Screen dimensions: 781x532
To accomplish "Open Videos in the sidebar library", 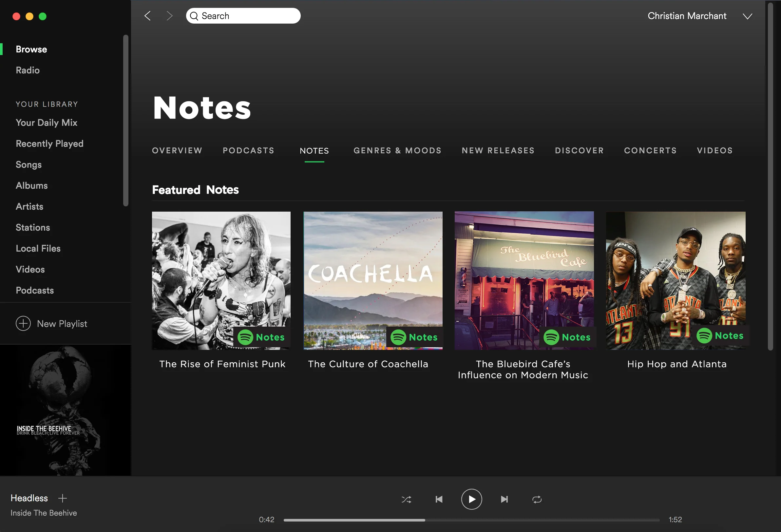I will point(30,270).
